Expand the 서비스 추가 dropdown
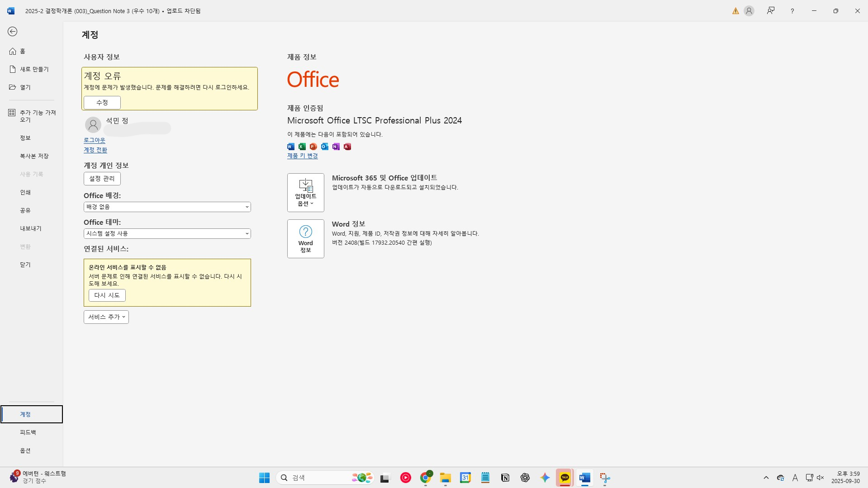Image resolution: width=868 pixels, height=488 pixels. [106, 317]
